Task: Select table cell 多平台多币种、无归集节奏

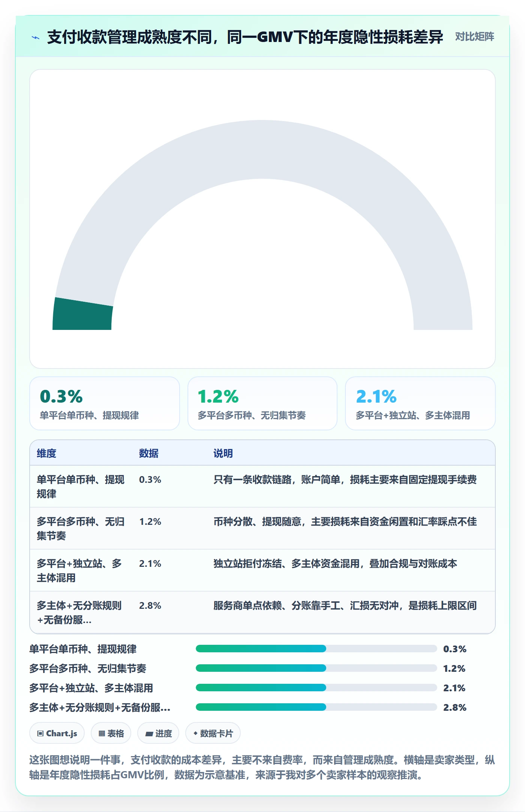Action: click(81, 529)
